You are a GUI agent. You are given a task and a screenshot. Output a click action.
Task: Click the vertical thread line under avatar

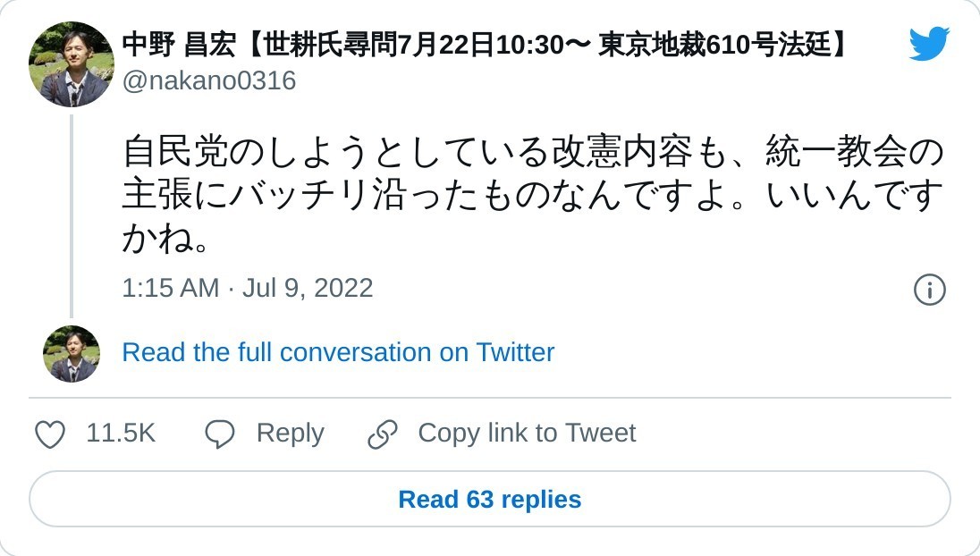coord(72,215)
